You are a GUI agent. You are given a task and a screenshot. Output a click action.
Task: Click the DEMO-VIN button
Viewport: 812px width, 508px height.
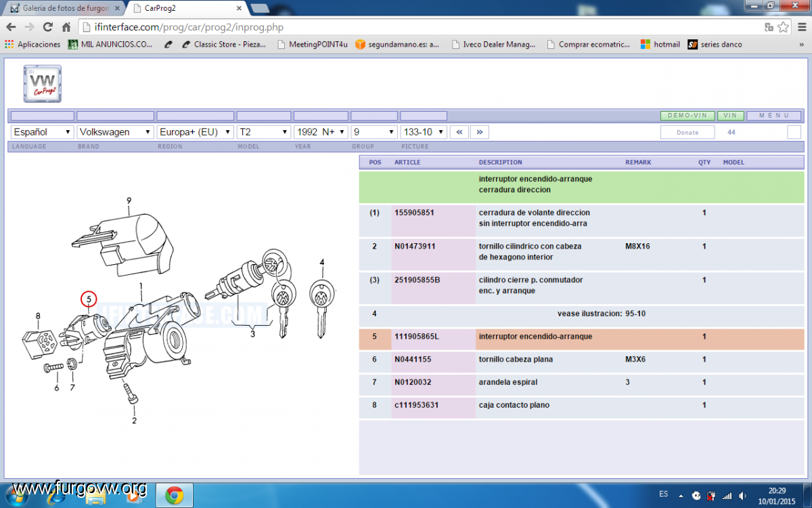(687, 116)
